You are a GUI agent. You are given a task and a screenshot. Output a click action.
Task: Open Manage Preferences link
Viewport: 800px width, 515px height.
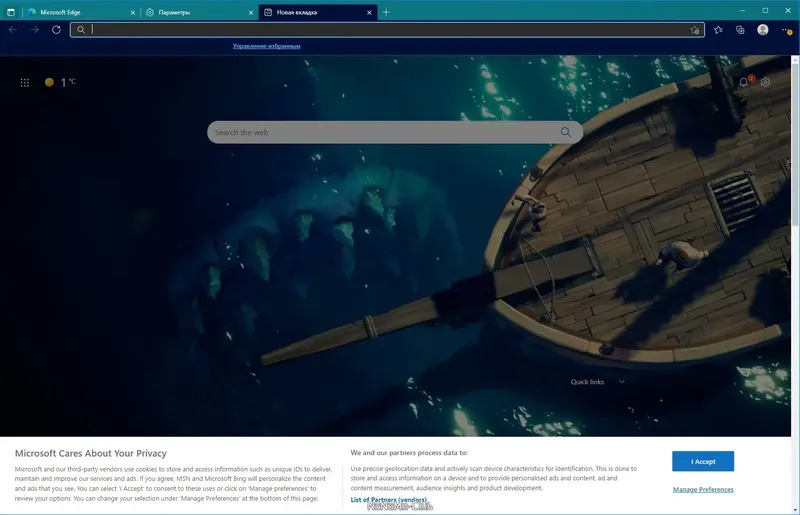pos(703,489)
